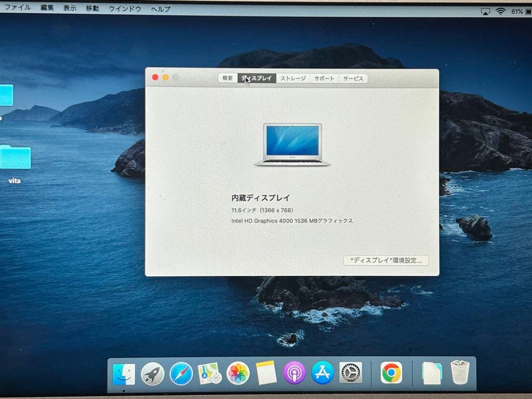
Task: Switch to the ストレージ tab
Action: (x=293, y=78)
